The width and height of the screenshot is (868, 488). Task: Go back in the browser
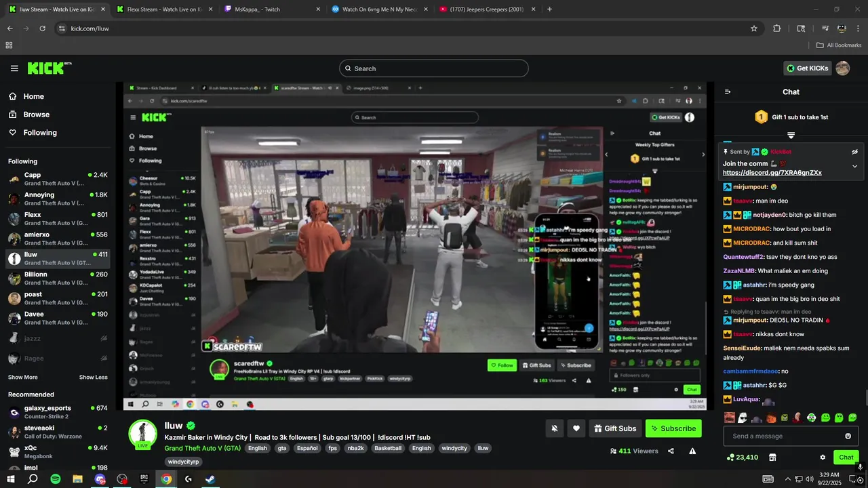click(x=9, y=28)
